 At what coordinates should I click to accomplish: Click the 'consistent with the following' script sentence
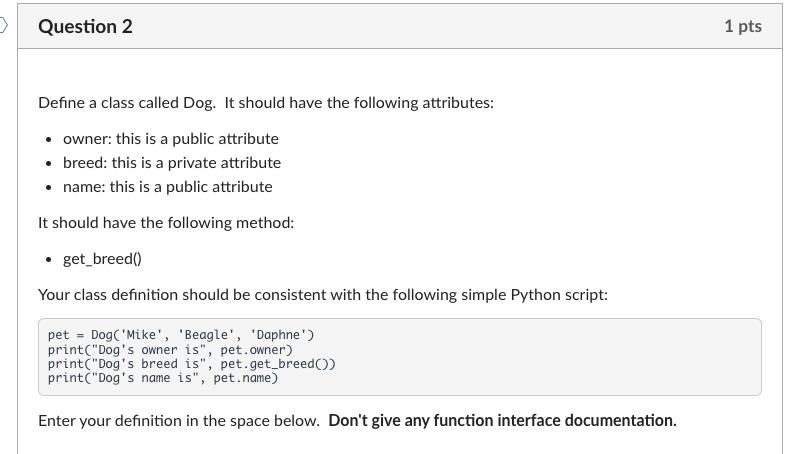point(322,295)
